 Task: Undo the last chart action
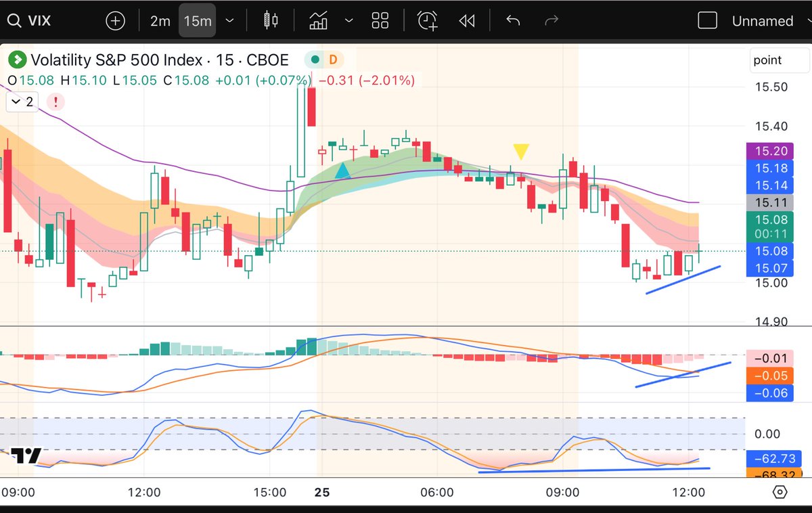click(x=512, y=21)
